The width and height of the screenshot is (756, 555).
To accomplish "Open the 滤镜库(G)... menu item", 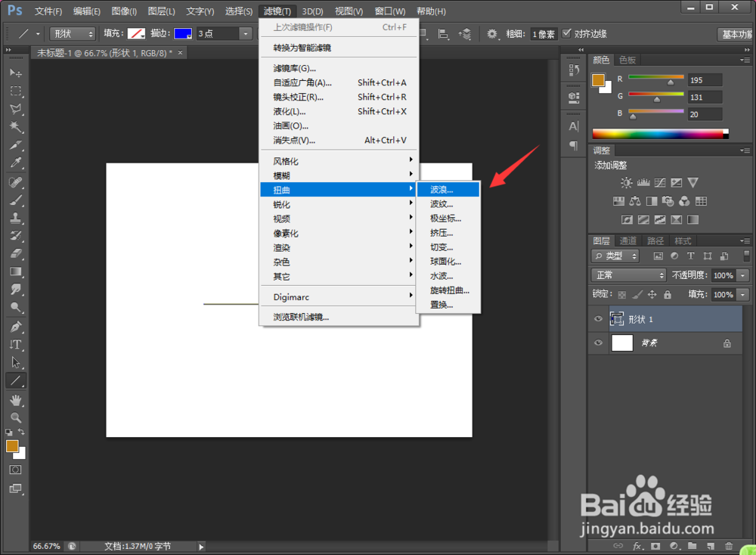I will tap(339, 69).
